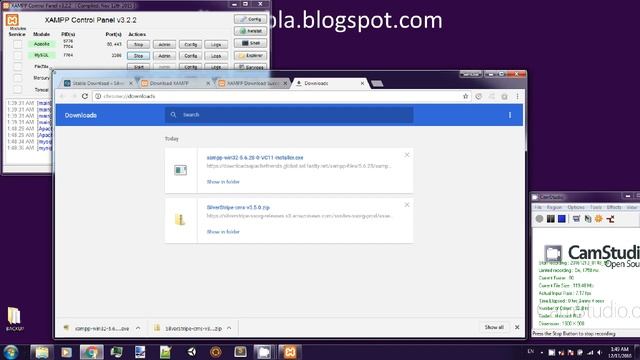Screen dimensions: 640x360
Task: Open CamStudio Effects menu
Action: point(613,207)
